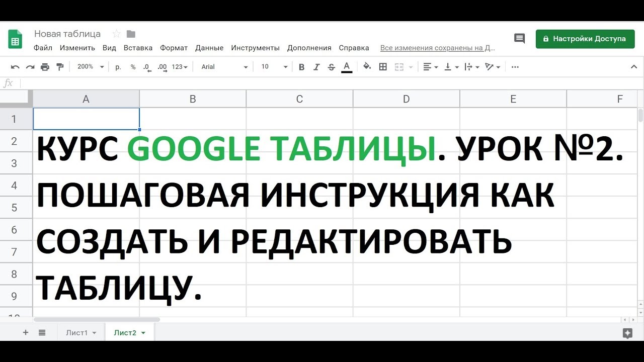Open the Формат menu

point(174,48)
